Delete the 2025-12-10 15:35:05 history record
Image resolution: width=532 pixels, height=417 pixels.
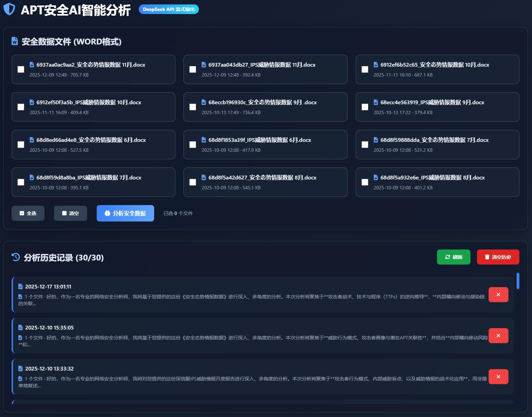(x=498, y=336)
